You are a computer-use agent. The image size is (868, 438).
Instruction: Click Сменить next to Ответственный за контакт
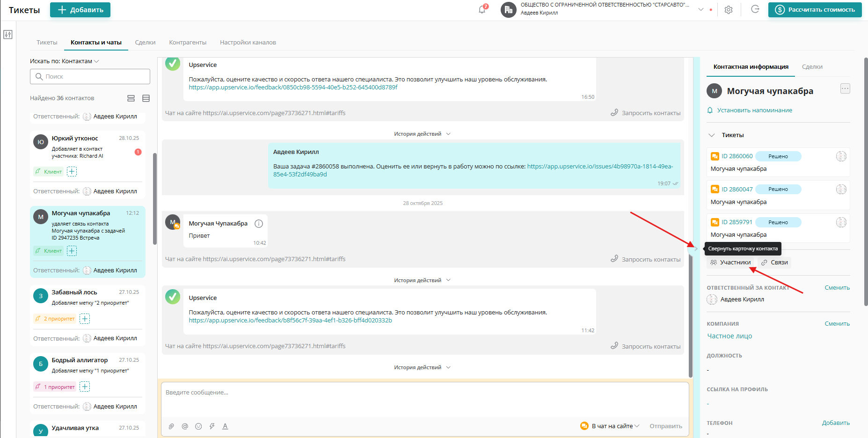pyautogui.click(x=837, y=287)
